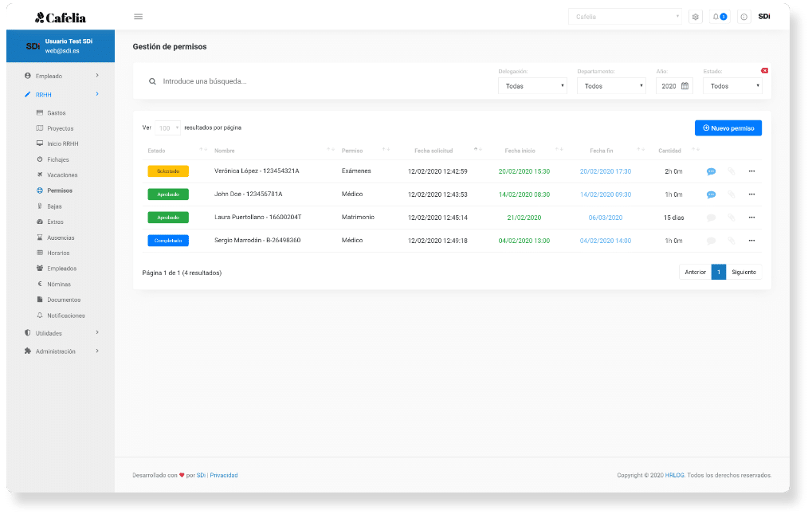
Task: Sort table by Nombre column arrows
Action: click(x=331, y=150)
